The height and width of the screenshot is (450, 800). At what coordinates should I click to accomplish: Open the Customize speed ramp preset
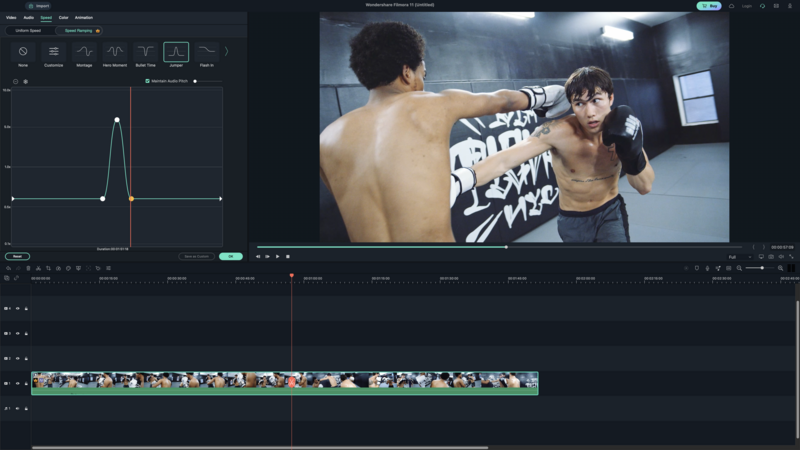[x=54, y=52]
